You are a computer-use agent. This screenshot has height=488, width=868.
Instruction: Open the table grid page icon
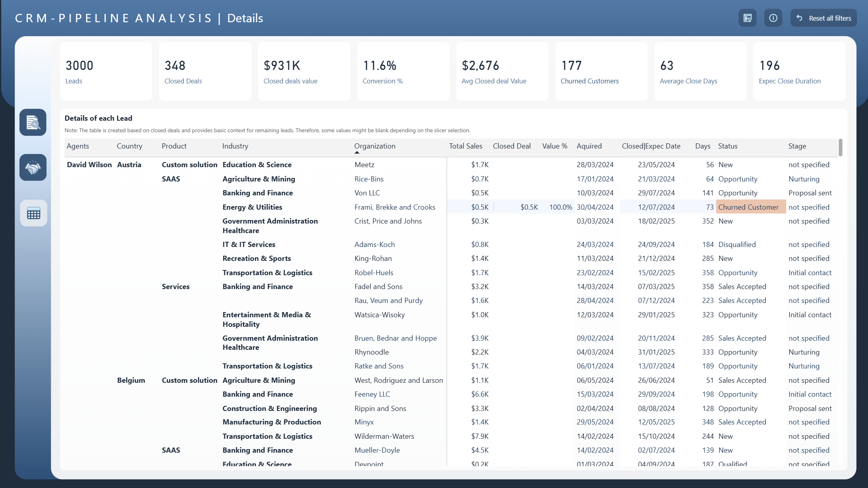pos(33,213)
